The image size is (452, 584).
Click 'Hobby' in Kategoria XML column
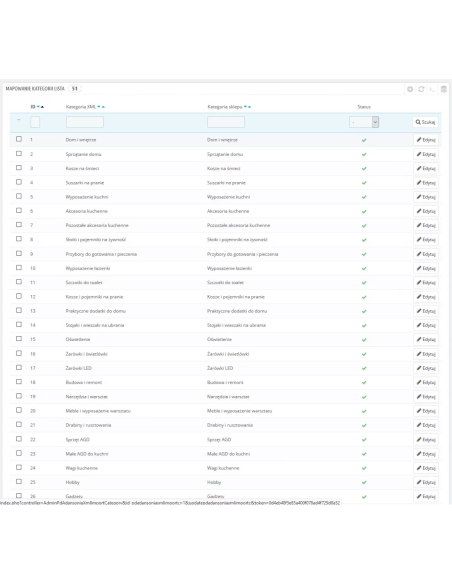tap(73, 482)
